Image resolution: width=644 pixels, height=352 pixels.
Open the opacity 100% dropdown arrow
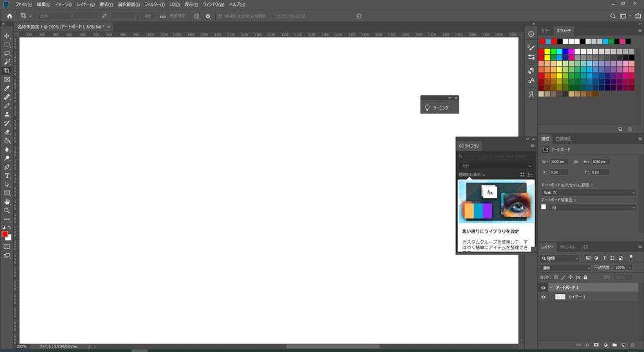[x=630, y=268]
